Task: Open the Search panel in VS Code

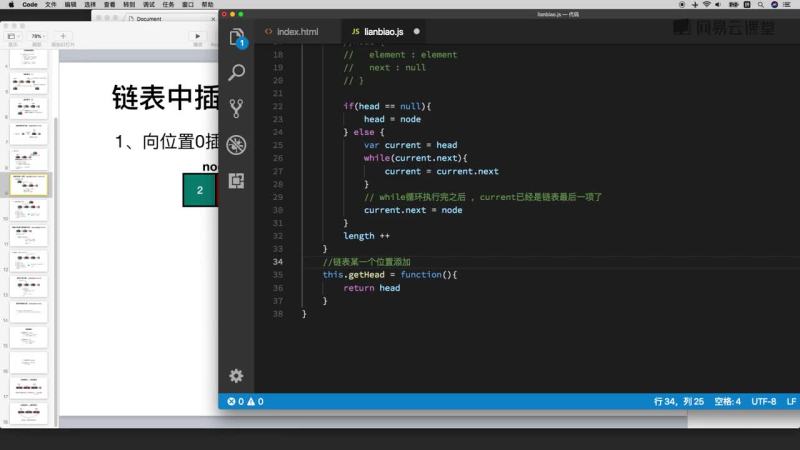Action: 236,72
